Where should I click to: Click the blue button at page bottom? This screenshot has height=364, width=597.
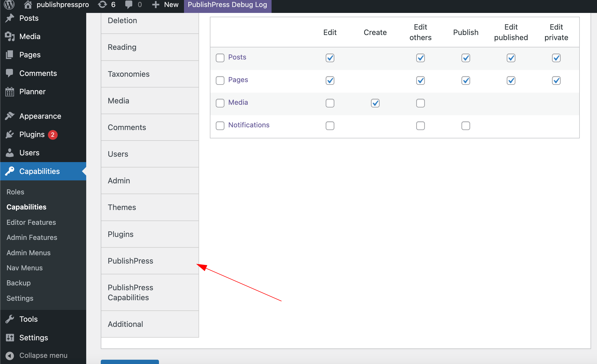click(130, 363)
